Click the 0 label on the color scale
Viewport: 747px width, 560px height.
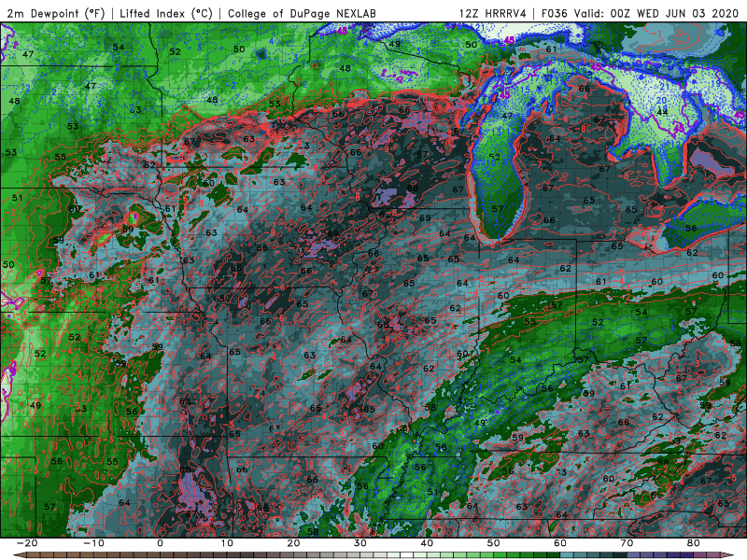160,543
